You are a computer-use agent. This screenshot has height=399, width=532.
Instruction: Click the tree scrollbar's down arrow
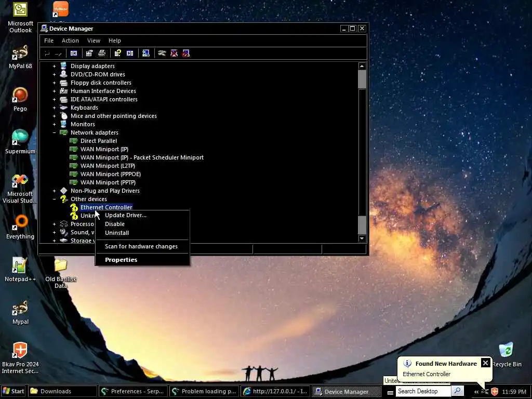362,238
